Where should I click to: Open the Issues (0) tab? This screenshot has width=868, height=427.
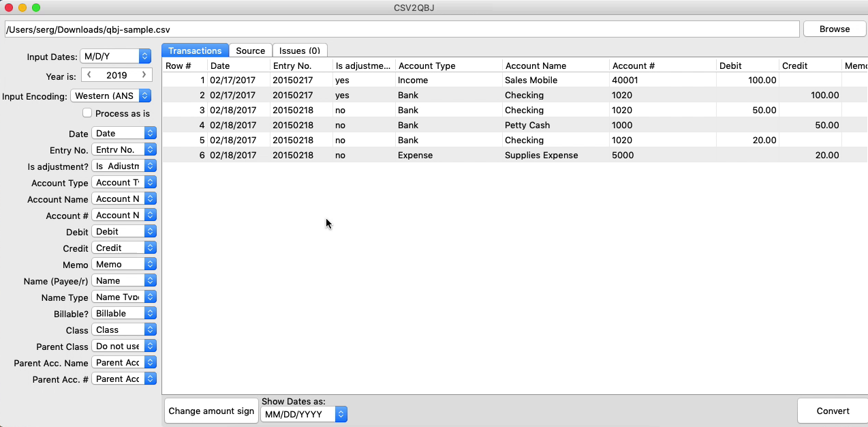pyautogui.click(x=300, y=50)
